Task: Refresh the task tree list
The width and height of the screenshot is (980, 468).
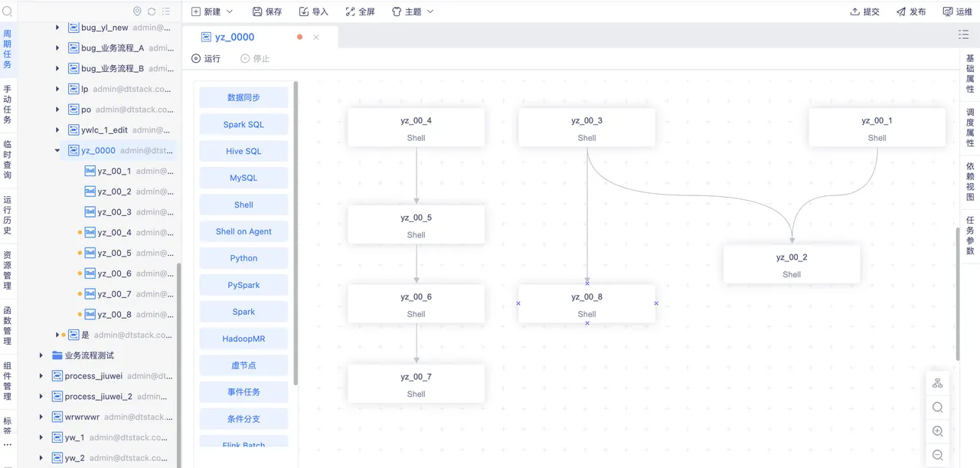Action: click(152, 11)
